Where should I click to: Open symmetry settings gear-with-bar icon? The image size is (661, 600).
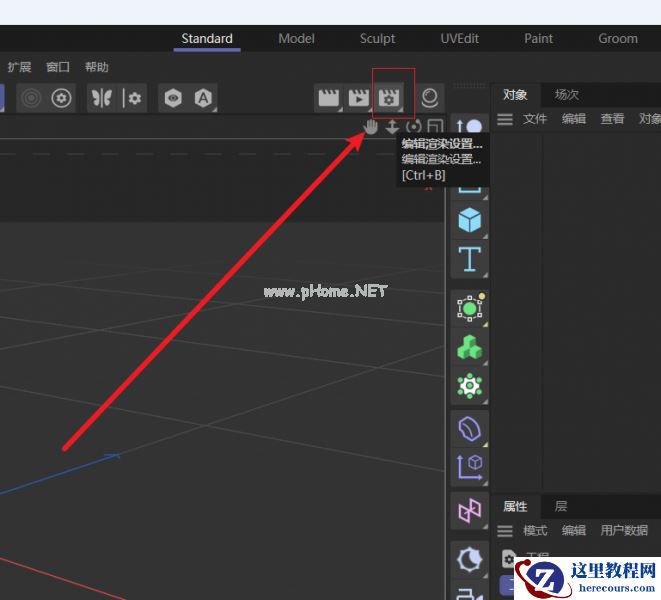[x=132, y=98]
